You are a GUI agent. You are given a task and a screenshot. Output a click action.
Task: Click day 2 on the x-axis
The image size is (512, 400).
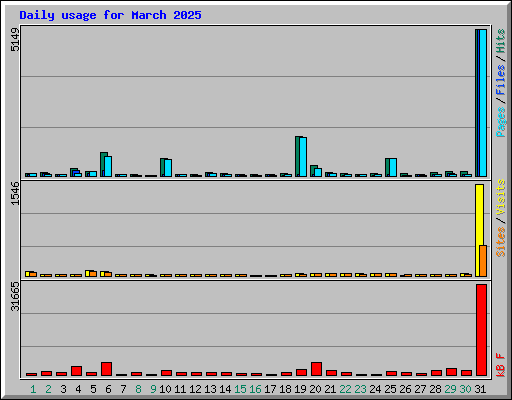48,389
